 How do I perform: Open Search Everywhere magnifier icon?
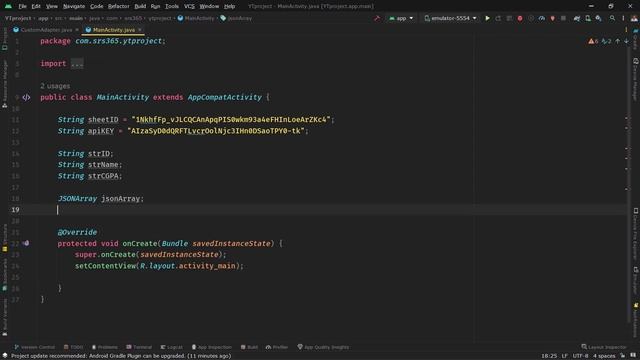pos(612,18)
